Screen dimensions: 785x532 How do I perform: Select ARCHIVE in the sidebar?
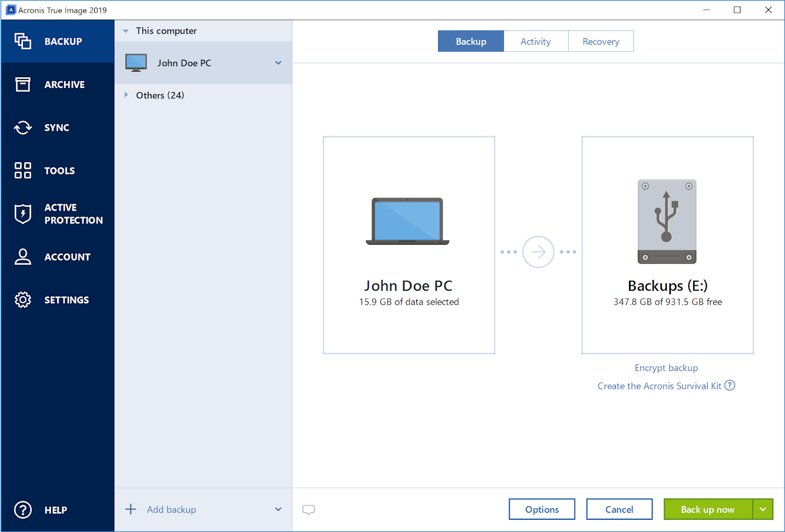coord(57,84)
